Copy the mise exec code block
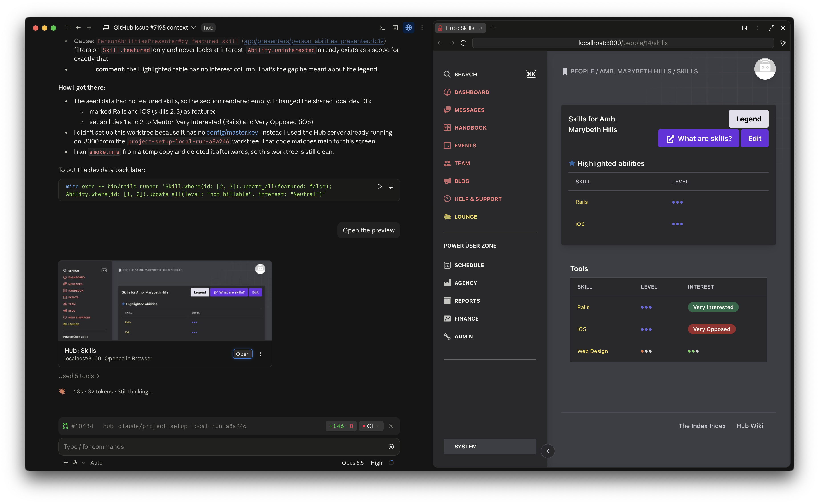Viewport: 819px width, 504px height. (391, 186)
